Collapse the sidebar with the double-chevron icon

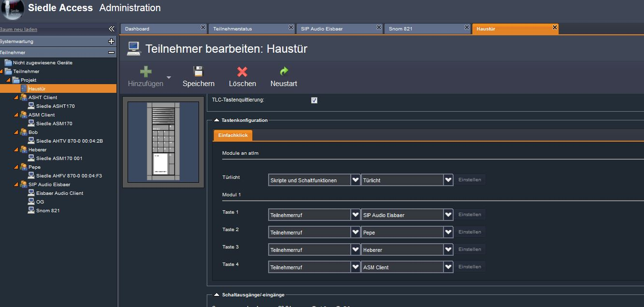(x=111, y=29)
